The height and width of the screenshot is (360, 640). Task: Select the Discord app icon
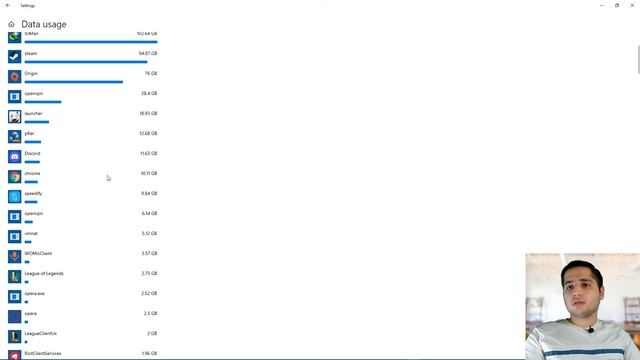14,156
